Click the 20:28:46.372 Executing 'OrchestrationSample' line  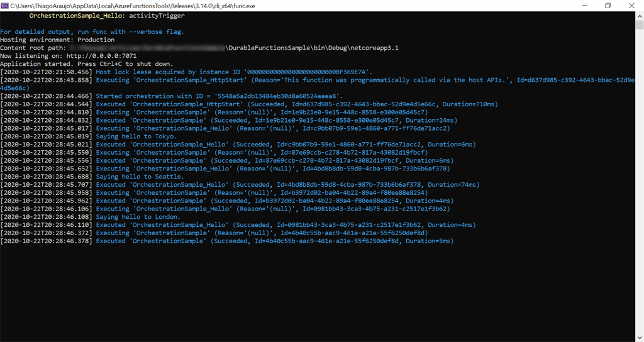214,233
